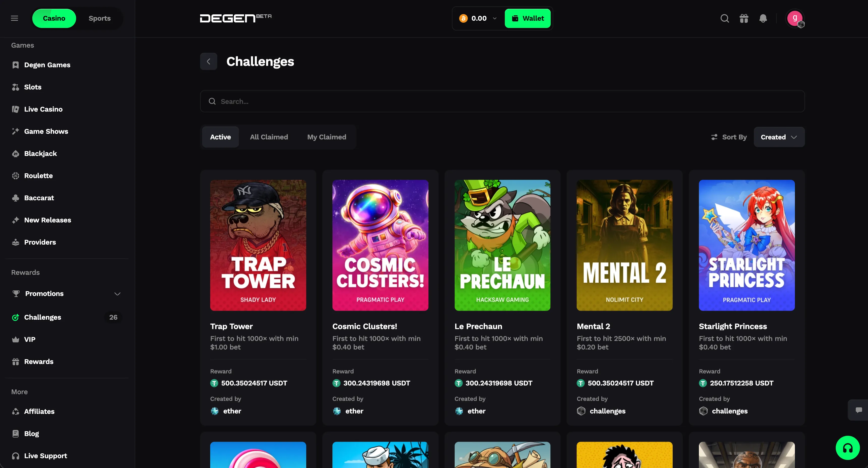Screen dimensions: 868x468
Task: Open the hamburger menu icon
Action: coord(14,18)
